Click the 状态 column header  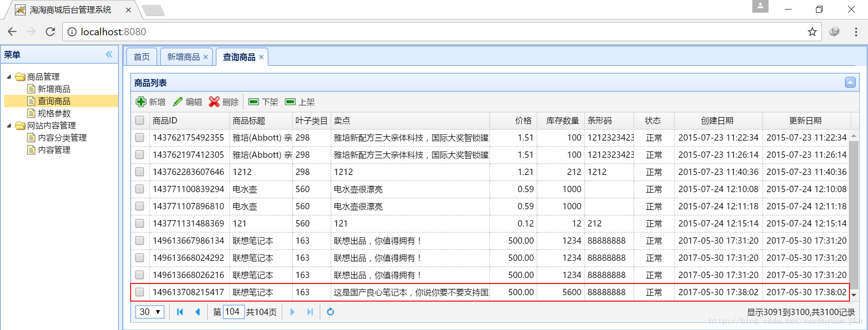654,121
